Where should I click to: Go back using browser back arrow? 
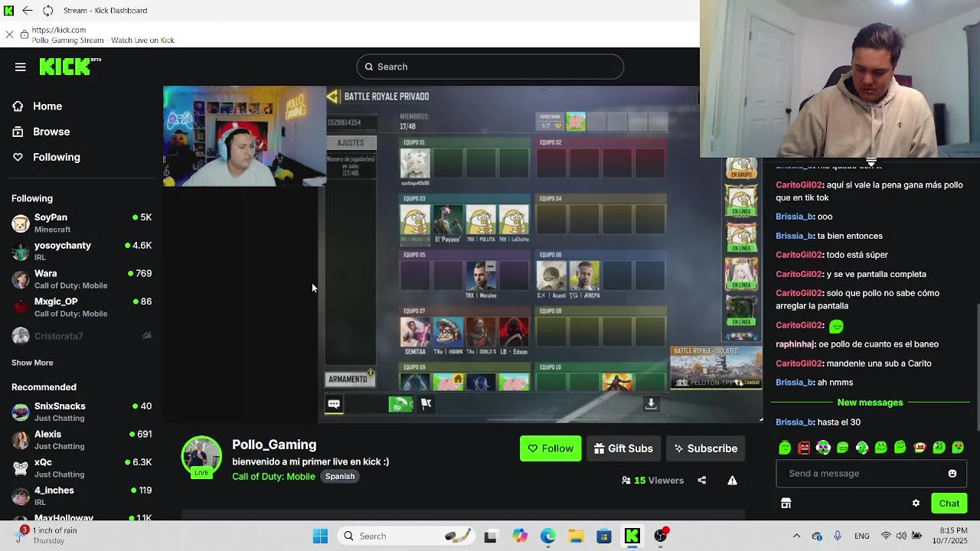pos(28,11)
